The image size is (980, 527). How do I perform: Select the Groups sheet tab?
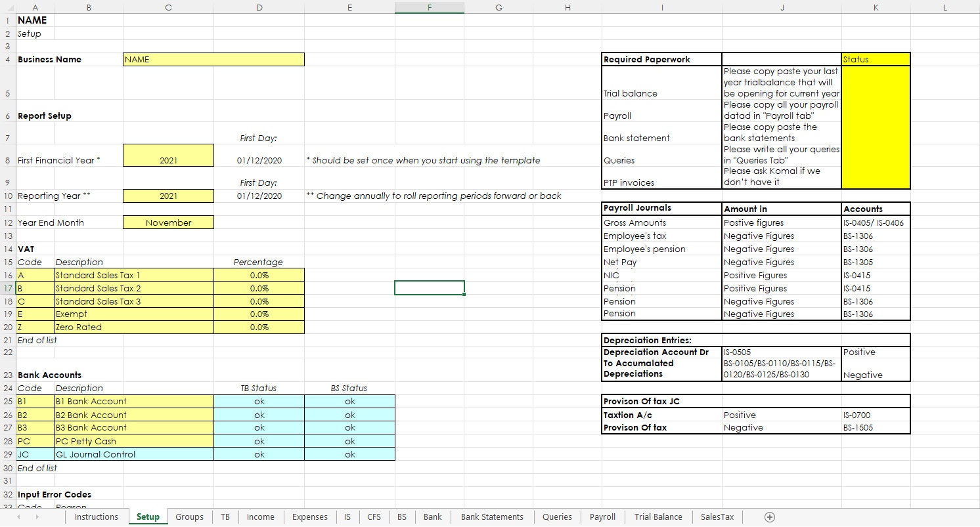click(x=189, y=517)
